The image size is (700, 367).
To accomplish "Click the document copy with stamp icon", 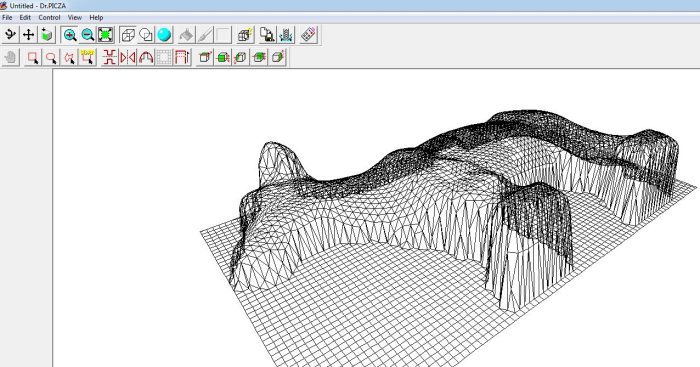I will click(x=268, y=35).
